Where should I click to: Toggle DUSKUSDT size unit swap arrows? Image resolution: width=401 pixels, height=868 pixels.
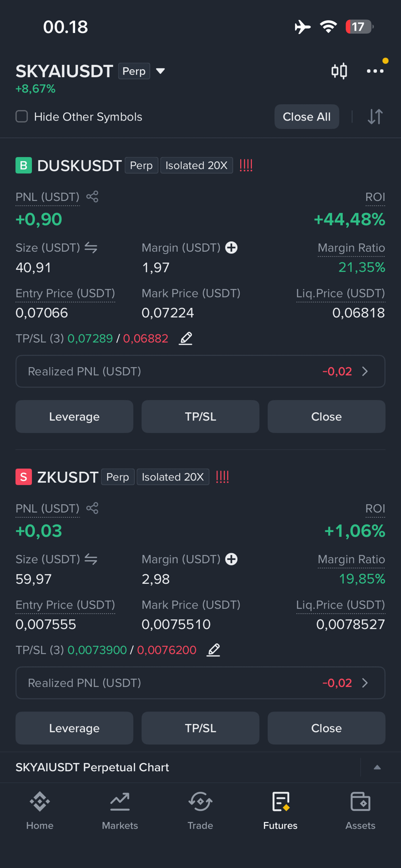pyautogui.click(x=91, y=248)
